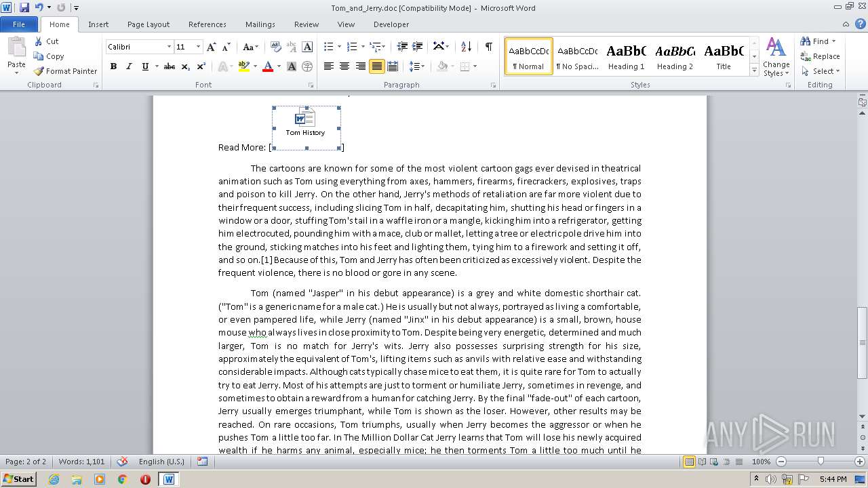Viewport: 868px width, 488px height.
Task: Click the Text Effects icon
Action: pyautogui.click(x=222, y=66)
